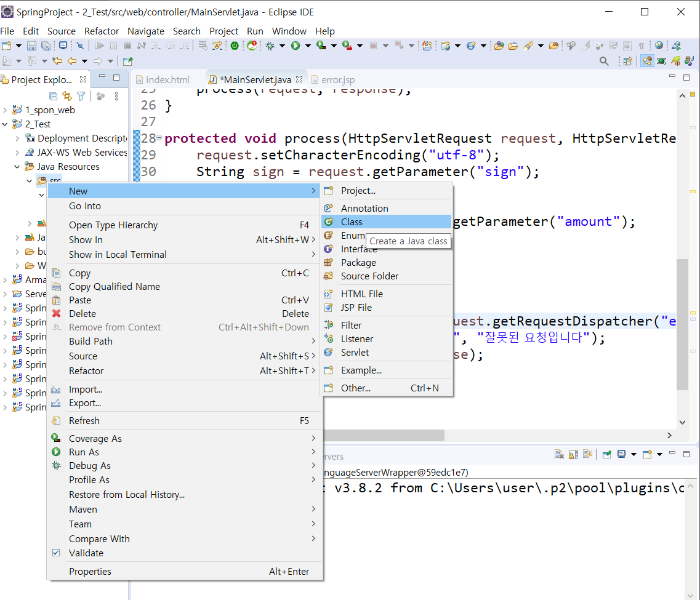Viewport: 700px width, 600px height.
Task: Click the Use Step Filters toolbar icon
Action: click(x=217, y=46)
